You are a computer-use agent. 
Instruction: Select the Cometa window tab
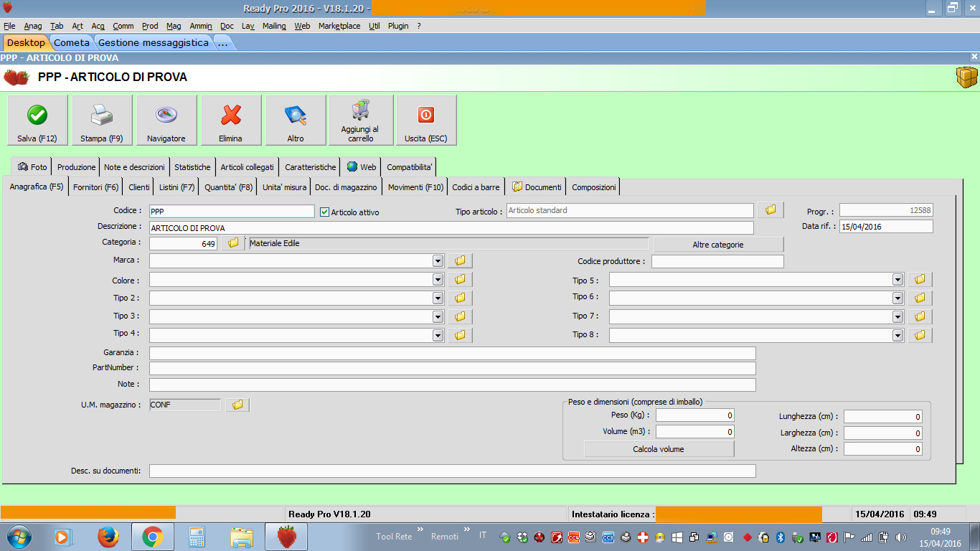tap(72, 42)
